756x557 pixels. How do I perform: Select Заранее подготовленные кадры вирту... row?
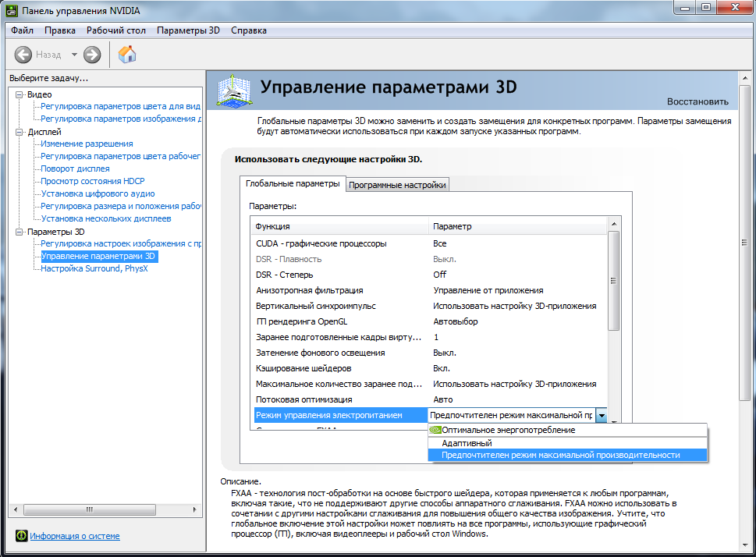point(429,337)
